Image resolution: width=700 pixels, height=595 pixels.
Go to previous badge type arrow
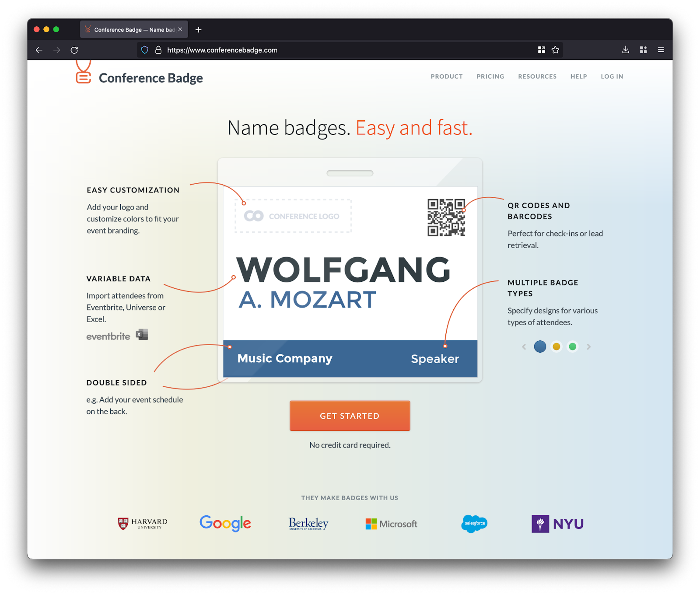click(x=524, y=347)
